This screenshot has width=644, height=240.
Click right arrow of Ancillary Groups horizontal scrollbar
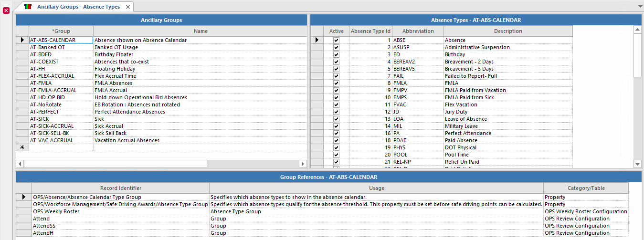pos(303,164)
